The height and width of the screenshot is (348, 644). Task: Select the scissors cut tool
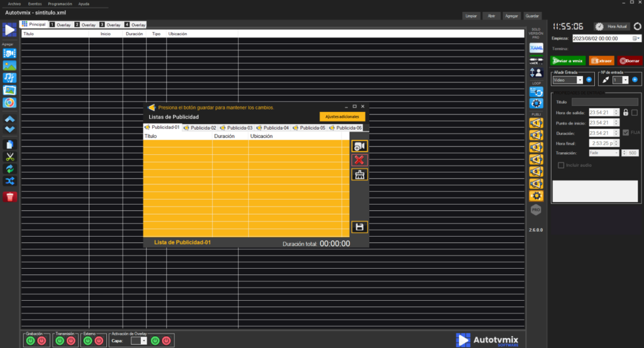click(9, 157)
